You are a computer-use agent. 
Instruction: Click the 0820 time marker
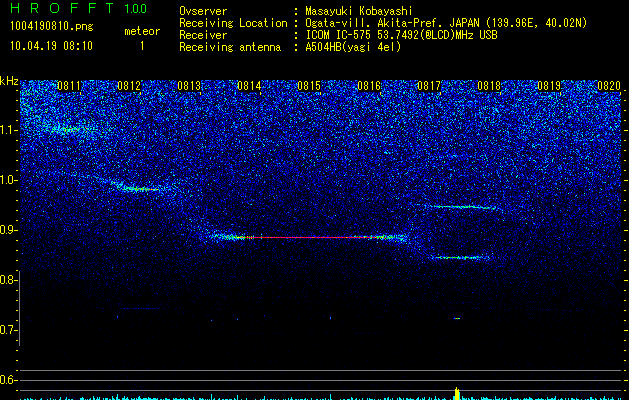pos(609,85)
